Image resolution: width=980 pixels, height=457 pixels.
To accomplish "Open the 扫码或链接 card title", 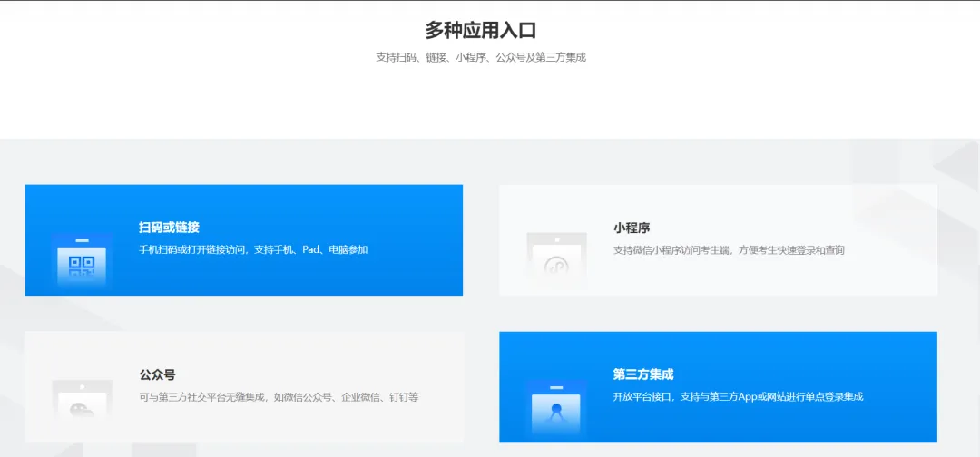I will coord(169,227).
